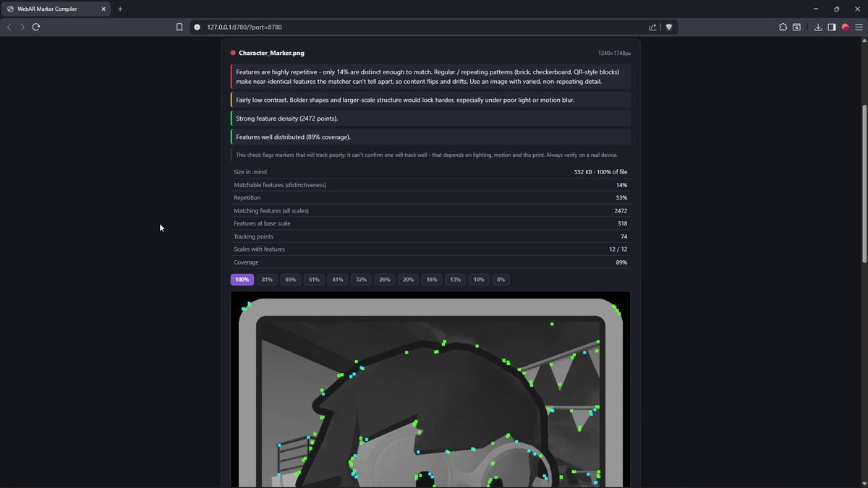
Task: Click the Scales with features 12 / 12 value
Action: 618,249
